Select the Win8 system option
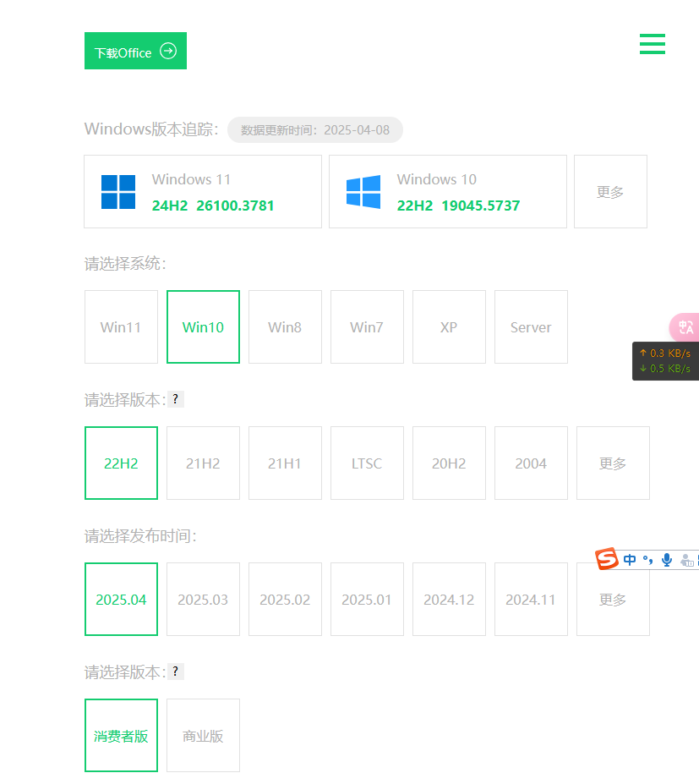Viewport: 699px width, 784px height. [285, 327]
